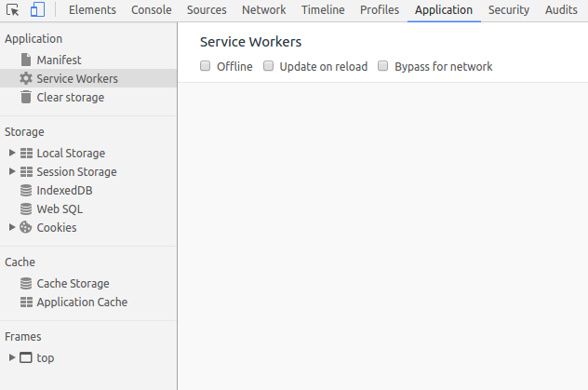This screenshot has height=390, width=588.
Task: Select Cache Storage in the sidebar
Action: (x=73, y=284)
